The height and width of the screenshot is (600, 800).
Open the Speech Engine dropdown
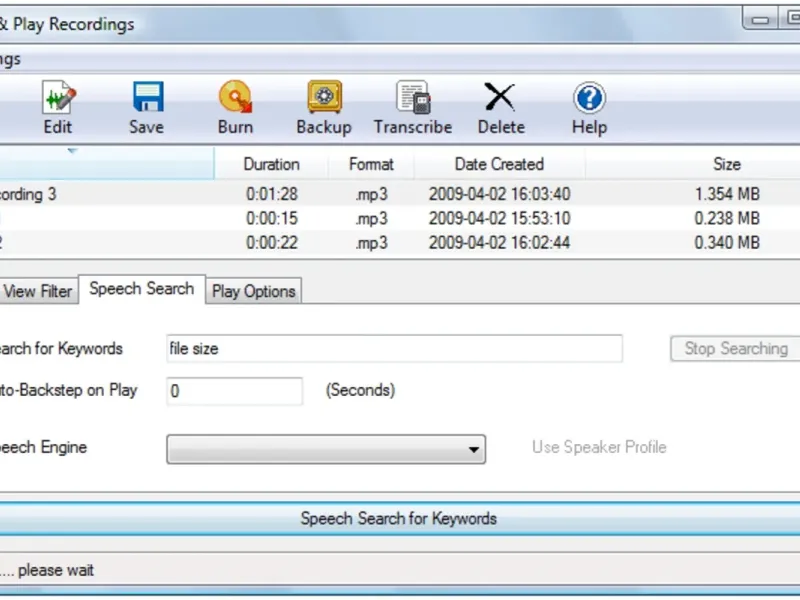pyautogui.click(x=326, y=449)
